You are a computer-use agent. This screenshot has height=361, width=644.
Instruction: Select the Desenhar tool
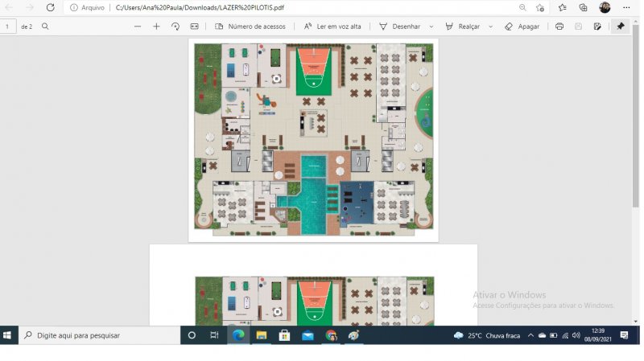[x=400, y=27]
